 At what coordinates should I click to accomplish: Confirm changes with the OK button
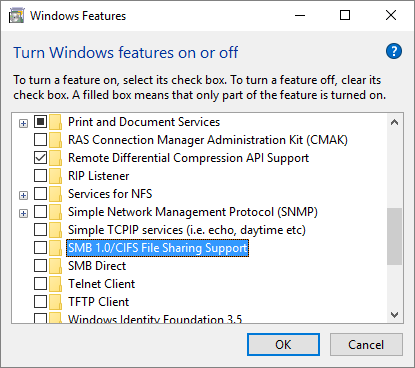click(x=283, y=345)
